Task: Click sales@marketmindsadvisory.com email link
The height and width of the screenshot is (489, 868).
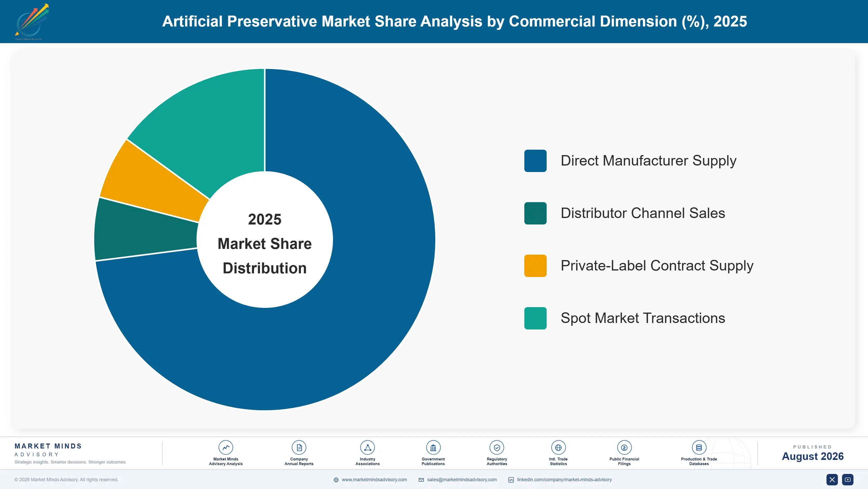Action: click(x=462, y=480)
